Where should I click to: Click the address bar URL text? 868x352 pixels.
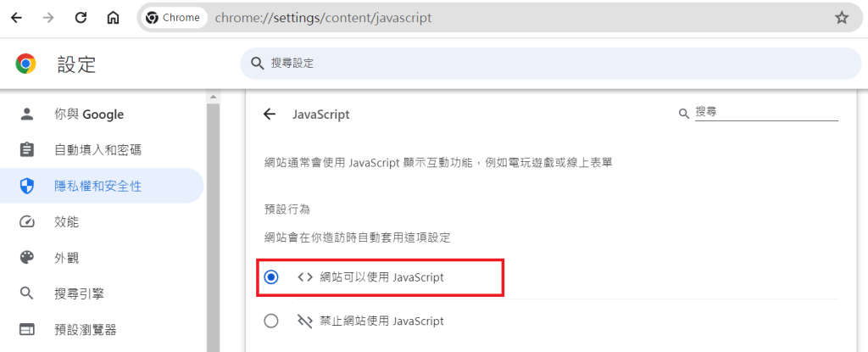(323, 18)
